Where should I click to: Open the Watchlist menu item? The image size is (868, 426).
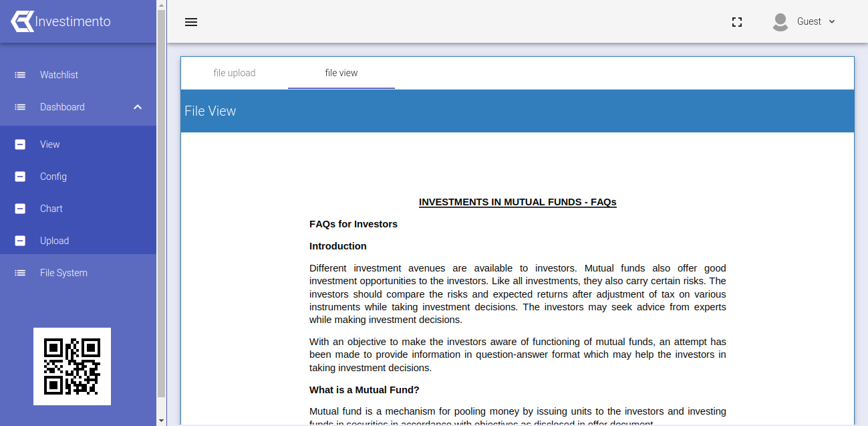coord(78,75)
